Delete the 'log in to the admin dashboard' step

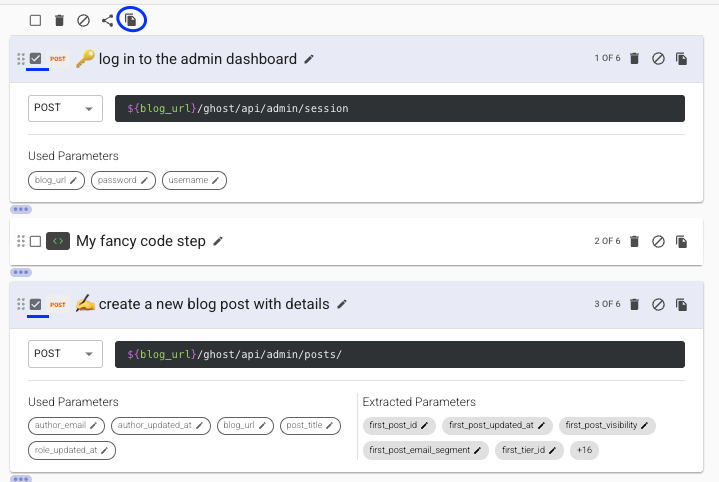pyautogui.click(x=634, y=59)
